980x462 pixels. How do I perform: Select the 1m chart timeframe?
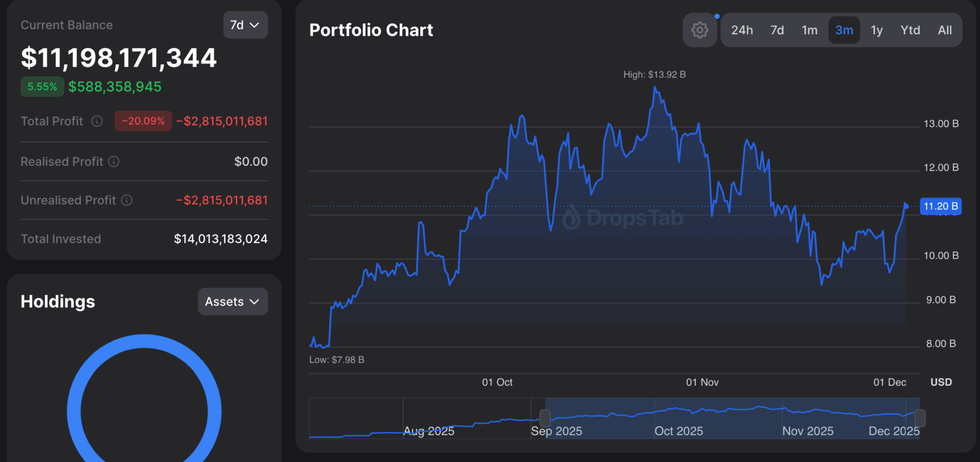[x=809, y=30]
